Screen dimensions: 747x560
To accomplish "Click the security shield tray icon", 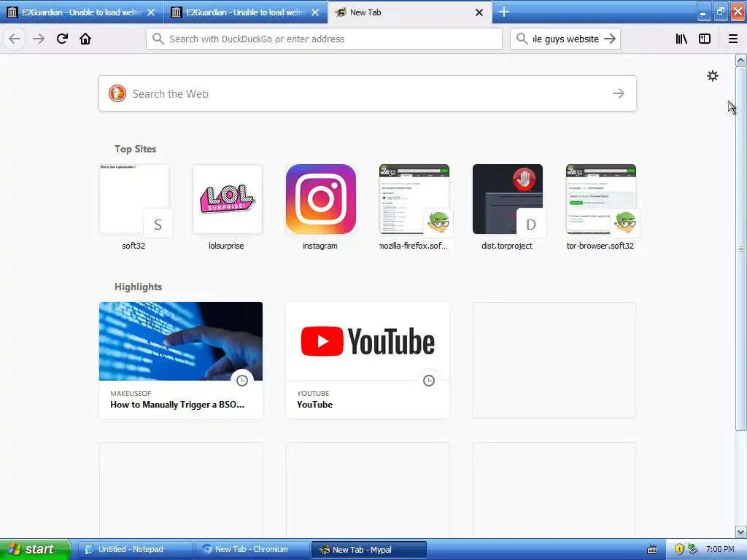I will [679, 549].
